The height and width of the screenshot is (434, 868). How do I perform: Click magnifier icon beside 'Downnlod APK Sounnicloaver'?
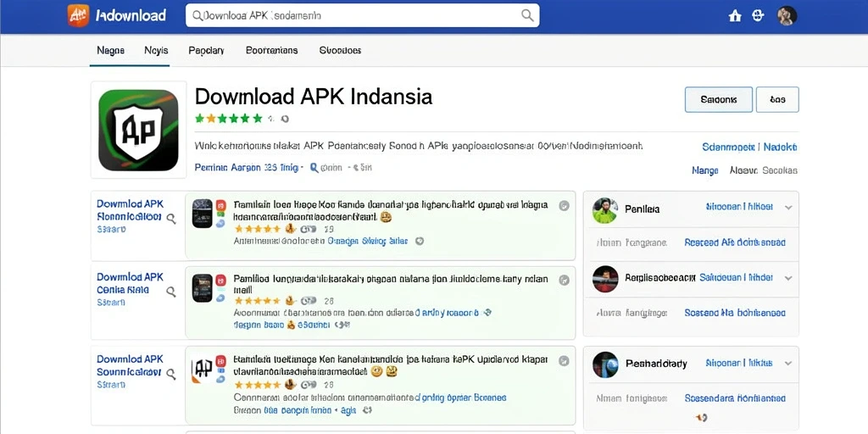point(171,374)
